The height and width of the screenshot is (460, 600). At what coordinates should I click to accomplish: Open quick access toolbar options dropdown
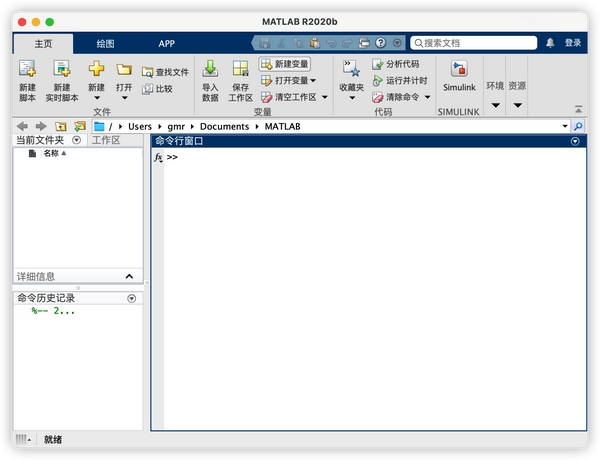click(397, 43)
